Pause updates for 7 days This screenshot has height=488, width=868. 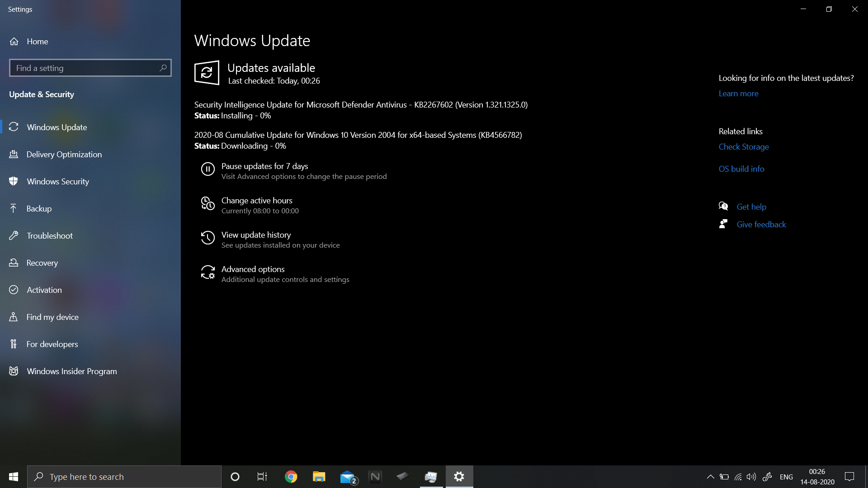pyautogui.click(x=294, y=171)
